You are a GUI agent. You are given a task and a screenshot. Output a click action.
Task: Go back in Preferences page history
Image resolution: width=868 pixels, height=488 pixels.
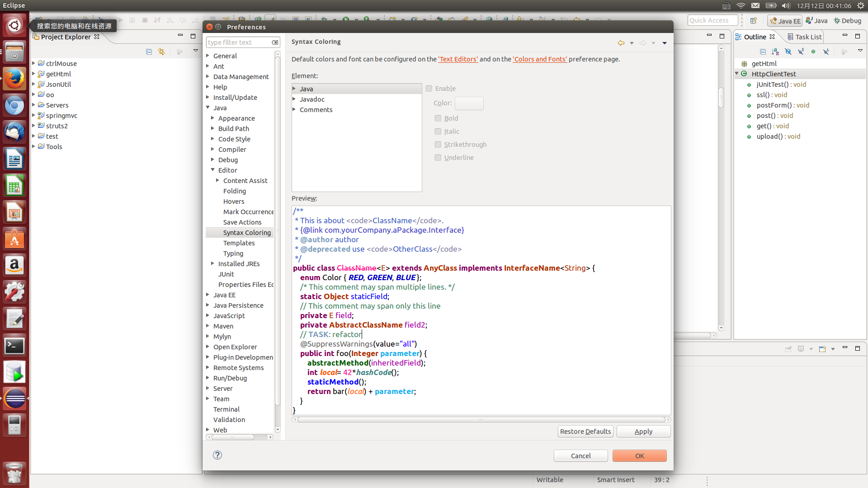(621, 43)
